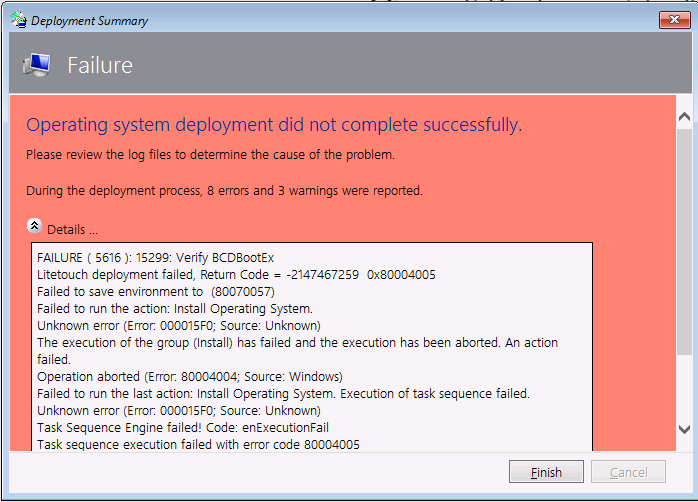Click the 'Please review the log files' message
The height and width of the screenshot is (502, 698).
[210, 155]
